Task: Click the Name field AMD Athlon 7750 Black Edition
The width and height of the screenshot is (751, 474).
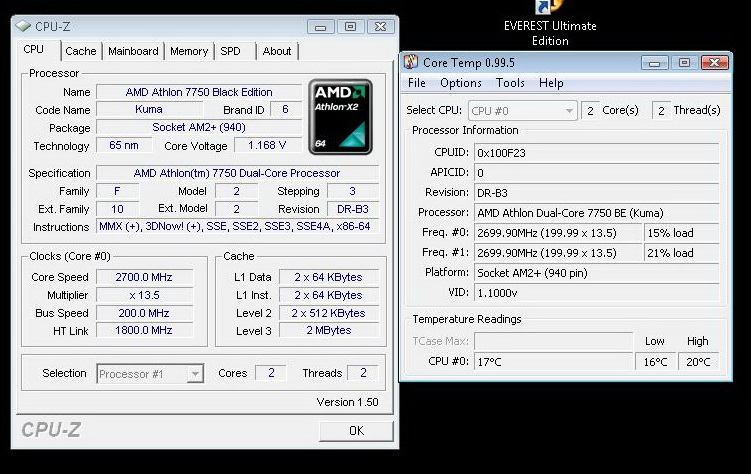Action: pyautogui.click(x=199, y=92)
